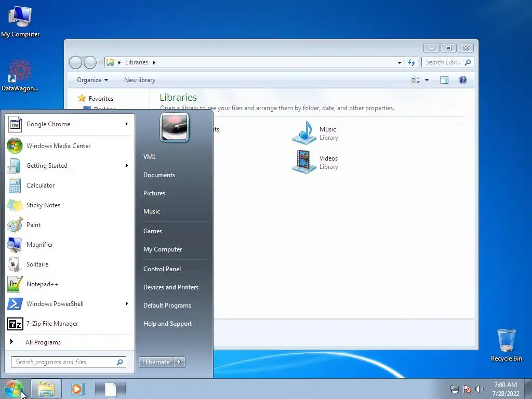Image resolution: width=532 pixels, height=399 pixels.
Task: Click Libraries breadcrumb in address bar
Action: tap(137, 62)
